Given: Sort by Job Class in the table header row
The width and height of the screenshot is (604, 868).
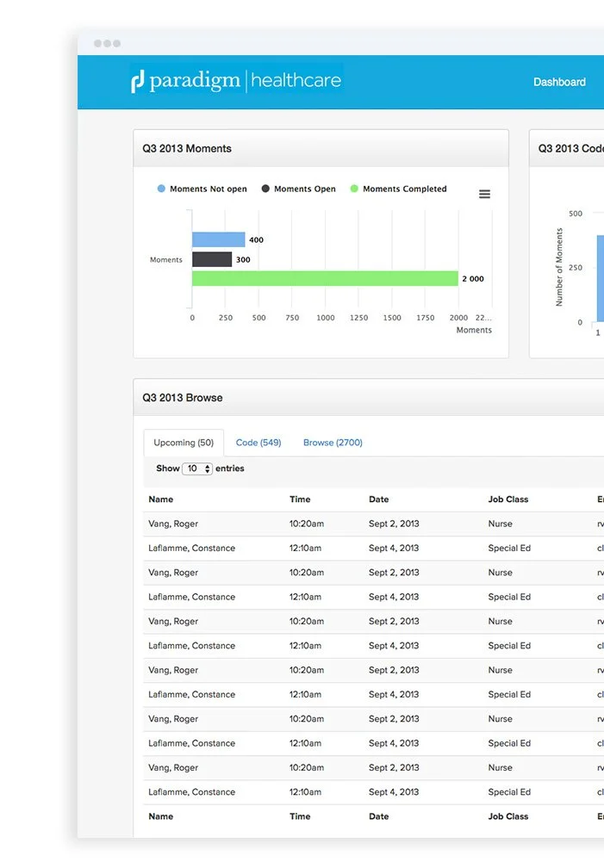Looking at the screenshot, I should [508, 499].
